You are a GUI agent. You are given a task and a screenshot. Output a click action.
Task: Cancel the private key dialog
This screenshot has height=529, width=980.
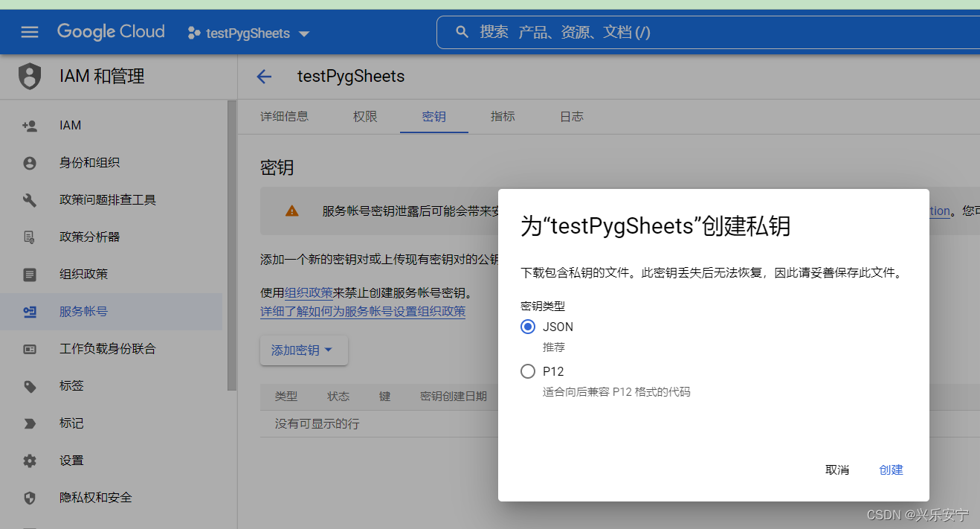tap(837, 469)
